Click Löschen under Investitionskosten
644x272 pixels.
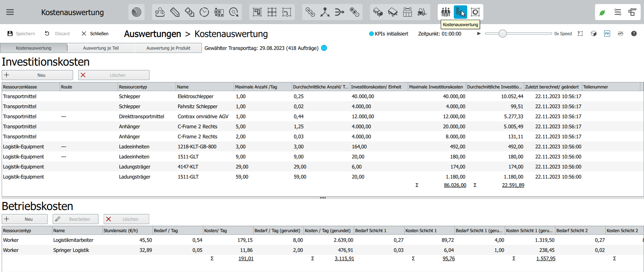coord(114,75)
